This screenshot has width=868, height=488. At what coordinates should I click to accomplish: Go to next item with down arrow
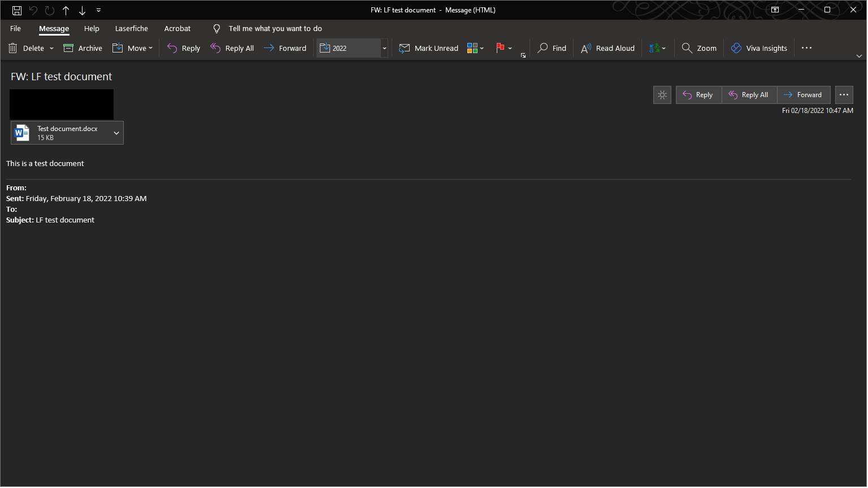83,10
